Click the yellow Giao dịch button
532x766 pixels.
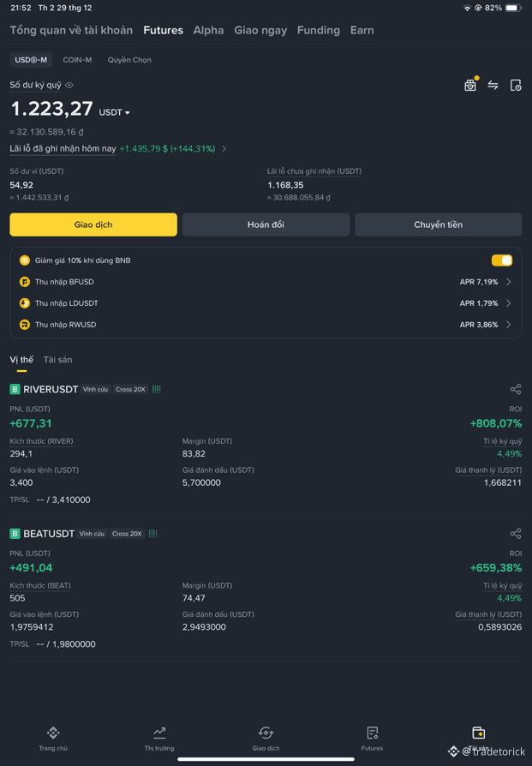(x=93, y=224)
